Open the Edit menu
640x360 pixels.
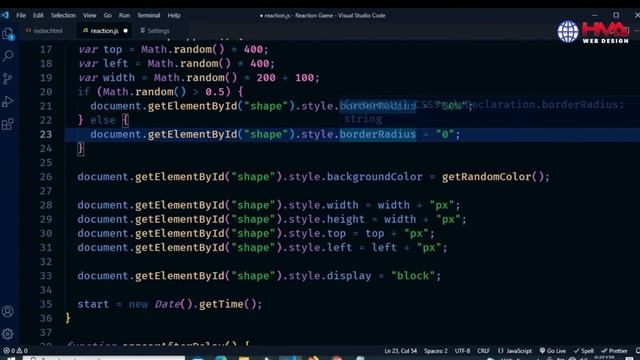(38, 16)
